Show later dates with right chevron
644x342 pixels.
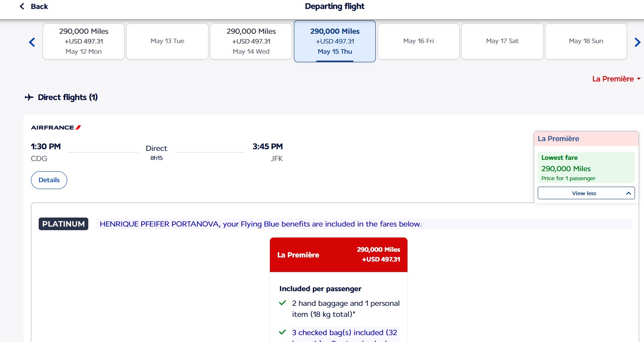pyautogui.click(x=637, y=42)
